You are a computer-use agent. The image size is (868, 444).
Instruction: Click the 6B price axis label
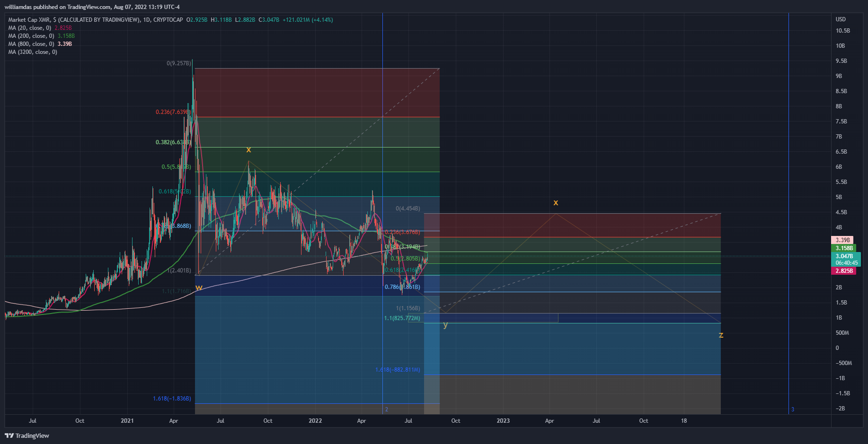pos(839,167)
